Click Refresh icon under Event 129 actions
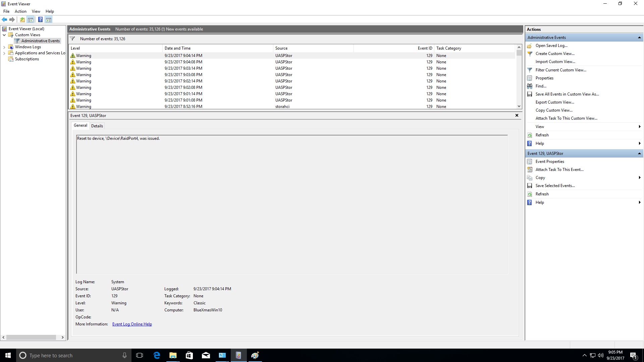This screenshot has width=644, height=362. point(530,194)
